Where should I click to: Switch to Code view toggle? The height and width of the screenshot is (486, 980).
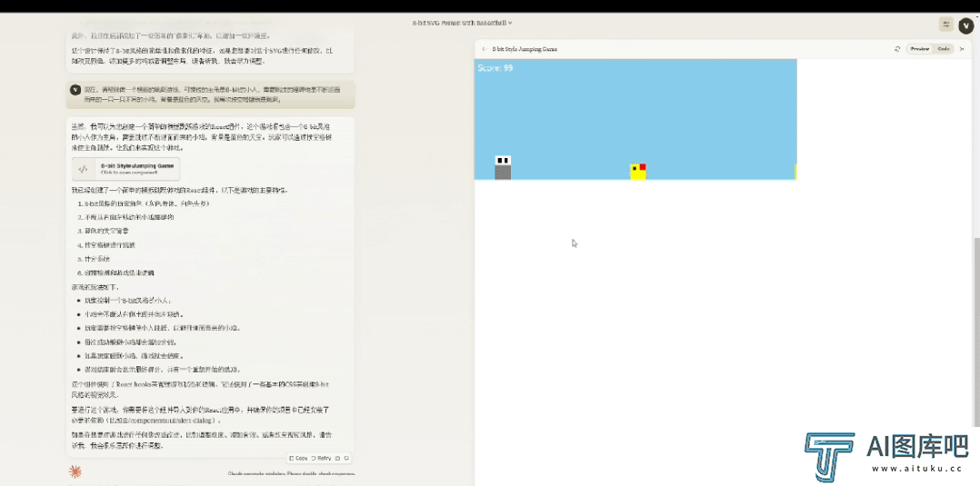coord(944,49)
